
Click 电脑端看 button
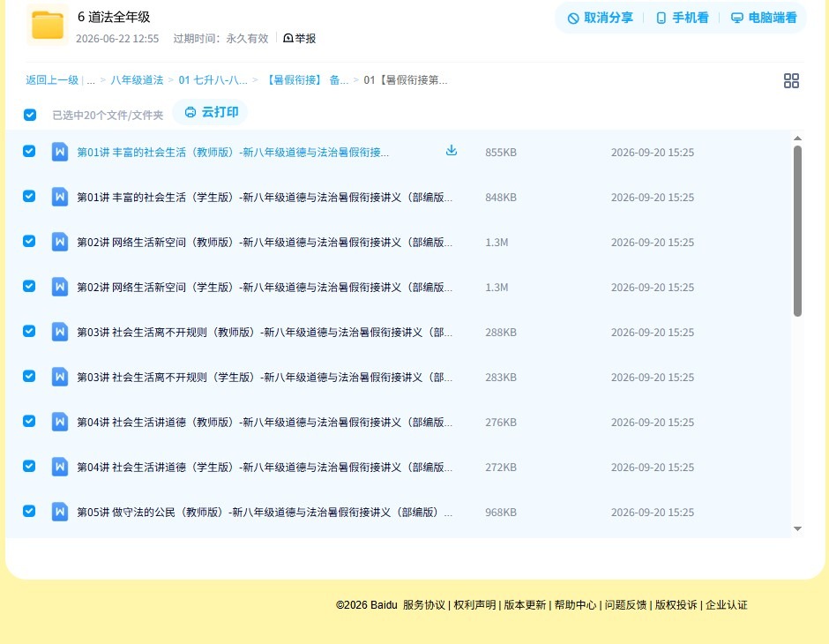click(x=764, y=18)
